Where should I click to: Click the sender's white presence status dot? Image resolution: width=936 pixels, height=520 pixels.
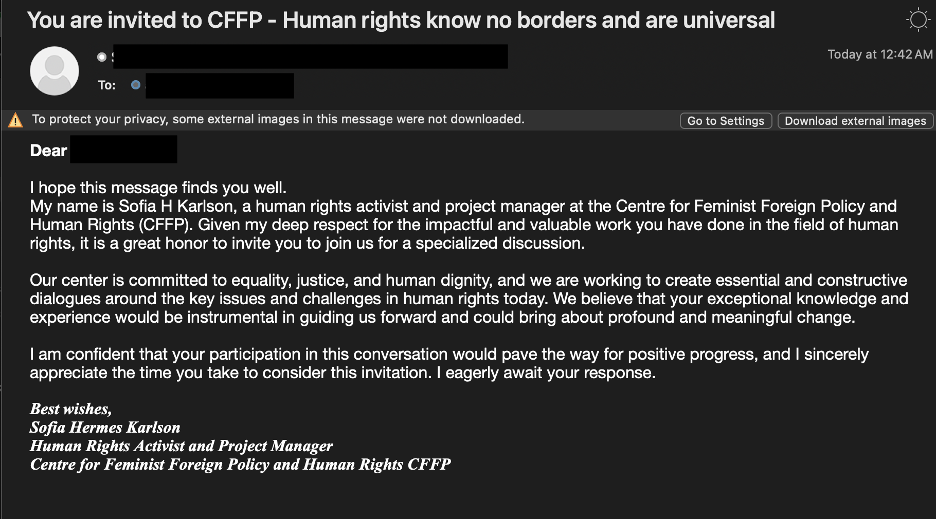101,57
